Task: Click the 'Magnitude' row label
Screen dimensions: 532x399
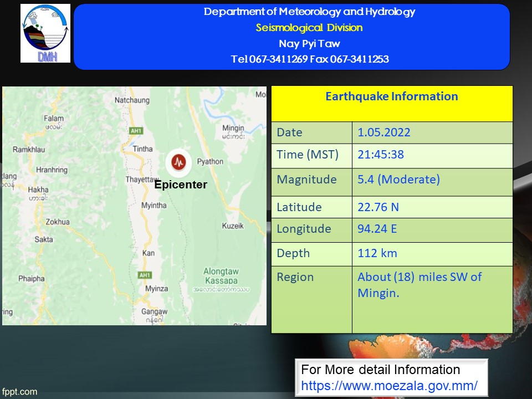Action: click(306, 180)
